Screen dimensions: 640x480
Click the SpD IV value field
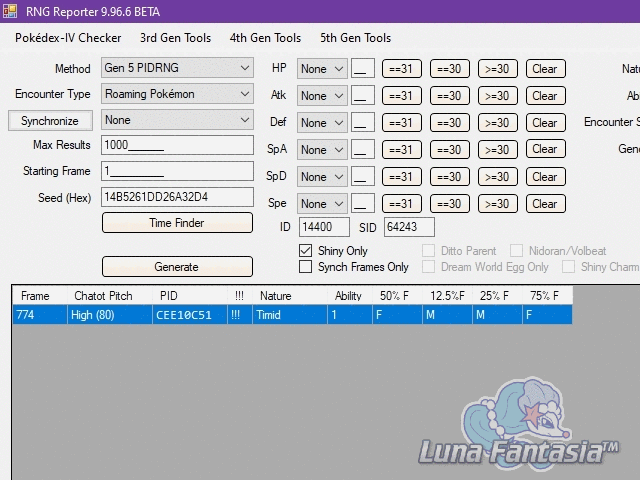[363, 177]
